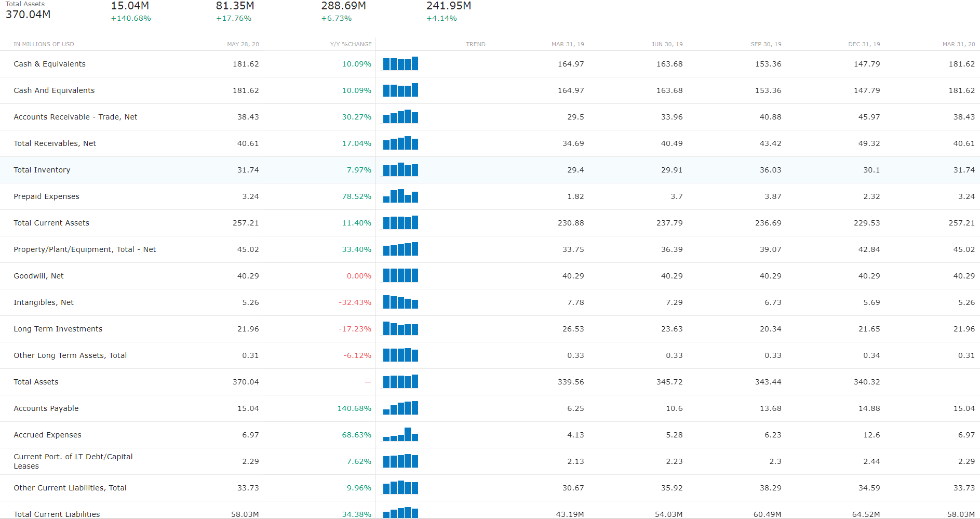Click the Current Port. of LT Debt/Capital Leases label
The height and width of the screenshot is (519, 980).
pos(73,461)
